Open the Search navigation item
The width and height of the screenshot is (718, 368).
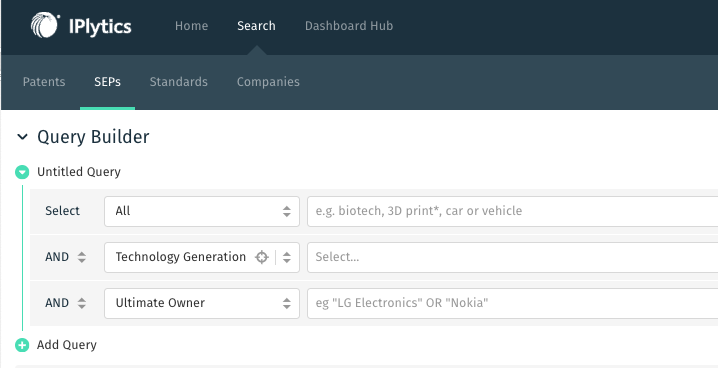tap(256, 26)
